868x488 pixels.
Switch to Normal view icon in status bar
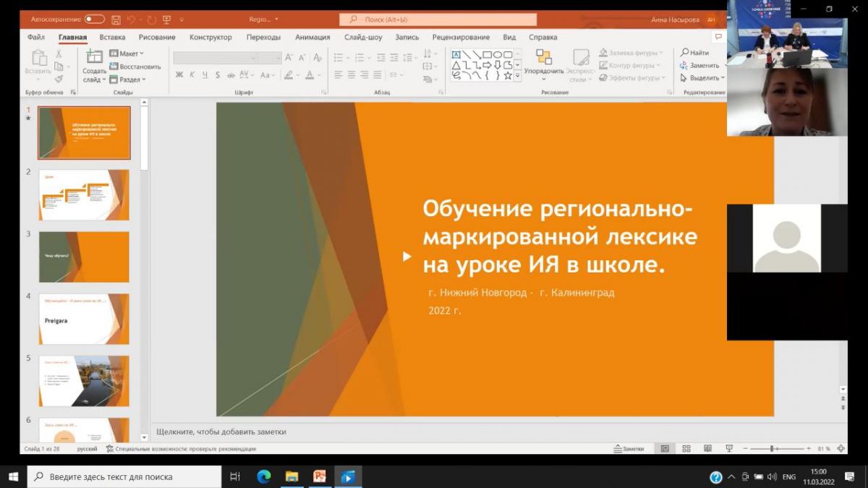[x=665, y=449]
